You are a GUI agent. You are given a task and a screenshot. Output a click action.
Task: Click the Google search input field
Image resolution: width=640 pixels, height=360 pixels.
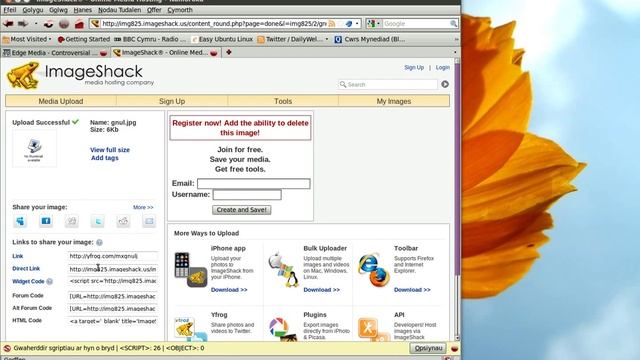pos(416,24)
